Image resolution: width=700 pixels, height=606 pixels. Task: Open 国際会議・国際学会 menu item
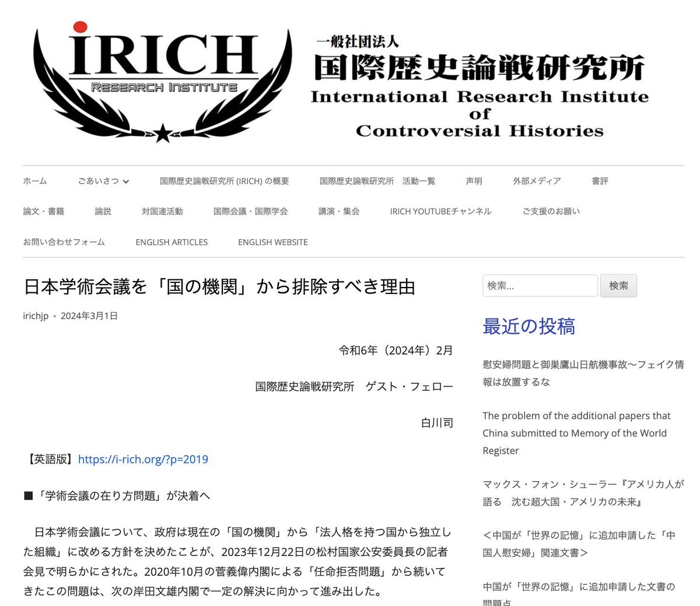click(251, 211)
